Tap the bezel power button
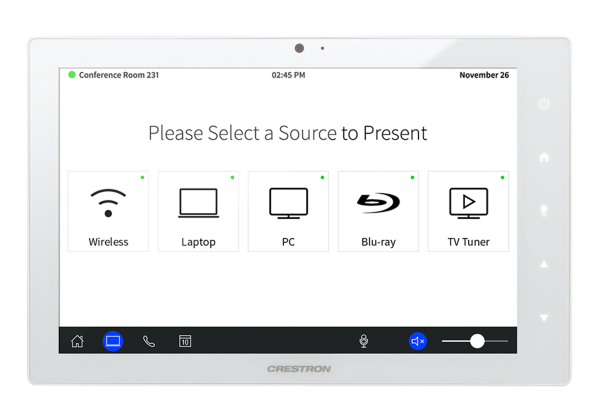 [544, 104]
